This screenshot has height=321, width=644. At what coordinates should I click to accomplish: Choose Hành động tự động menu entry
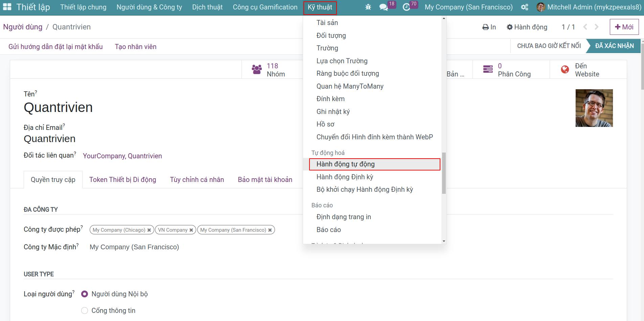[374, 164]
